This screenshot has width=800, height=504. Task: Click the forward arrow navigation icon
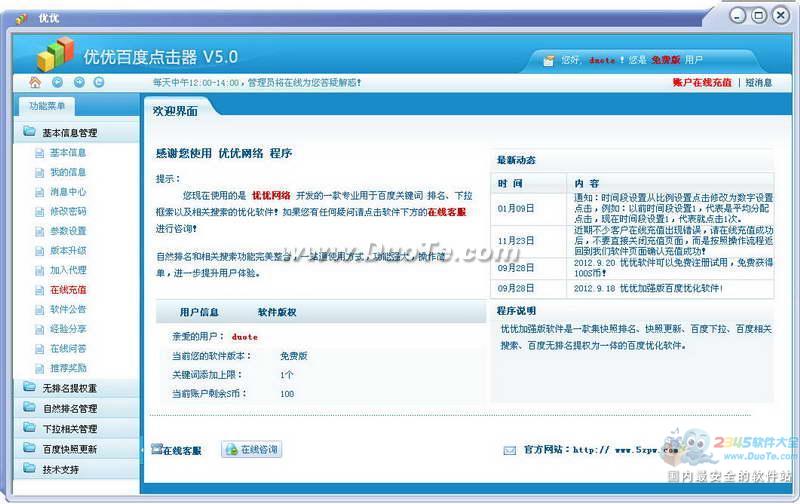pyautogui.click(x=78, y=82)
